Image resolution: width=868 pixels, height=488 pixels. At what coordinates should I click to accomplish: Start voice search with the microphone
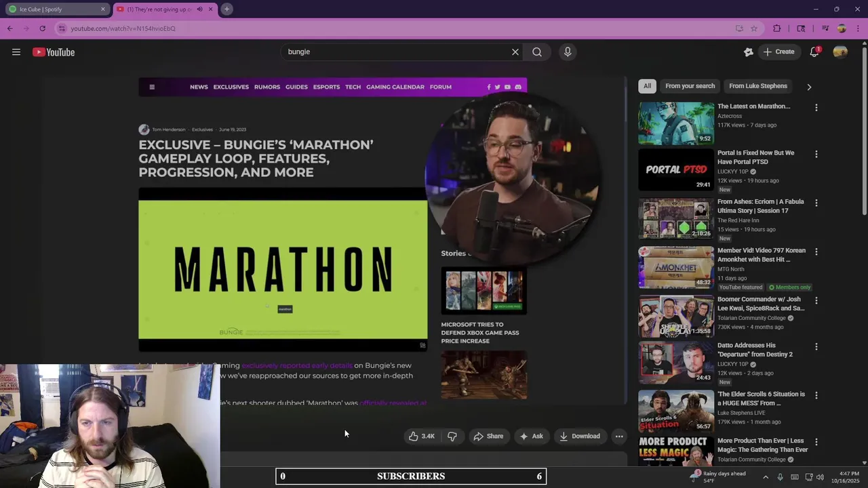click(568, 52)
